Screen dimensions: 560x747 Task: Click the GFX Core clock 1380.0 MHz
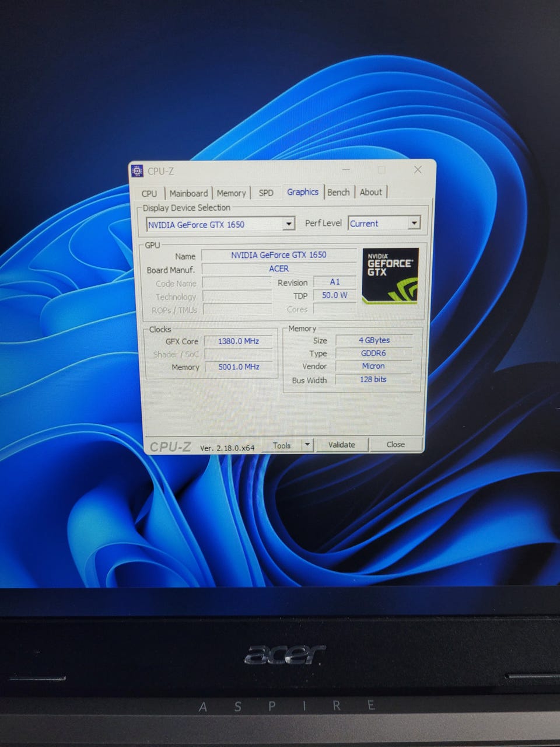pyautogui.click(x=238, y=341)
